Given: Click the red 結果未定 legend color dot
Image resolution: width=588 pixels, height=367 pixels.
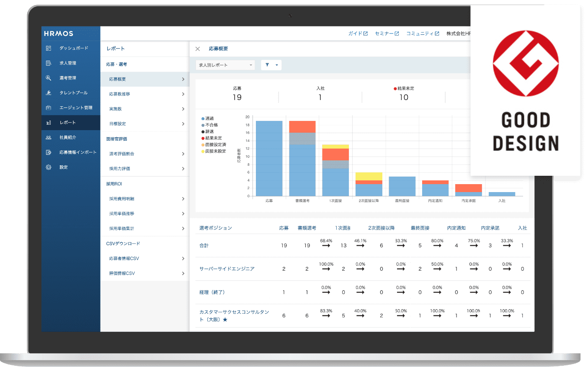Looking at the screenshot, I should [203, 138].
